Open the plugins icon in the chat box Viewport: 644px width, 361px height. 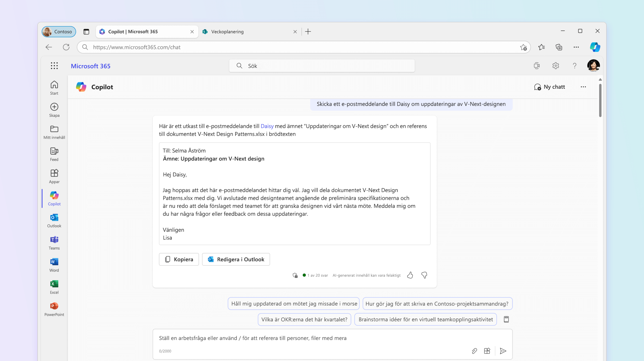[487, 351]
